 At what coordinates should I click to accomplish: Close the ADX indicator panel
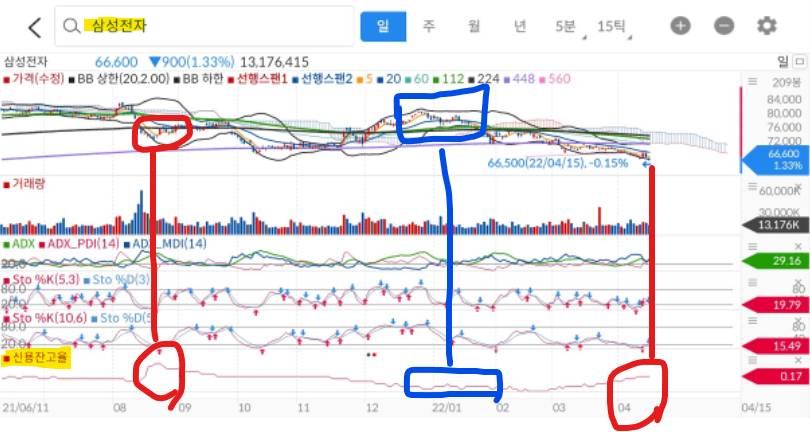[798, 246]
